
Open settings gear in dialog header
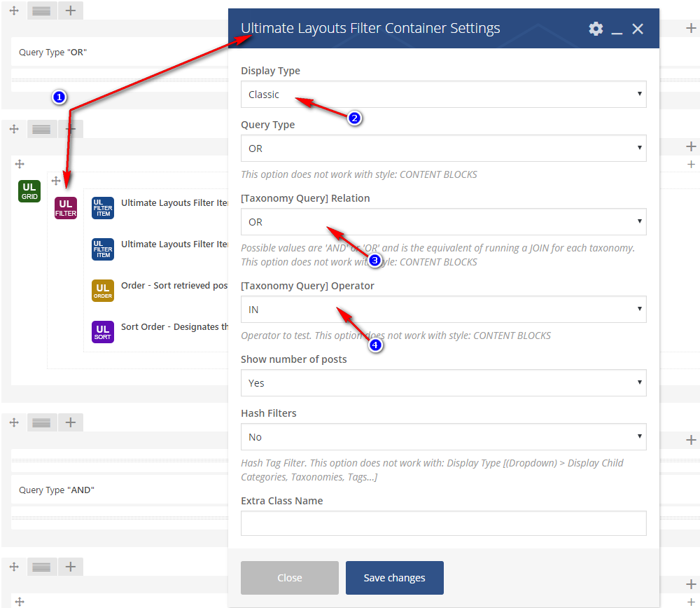pos(596,29)
